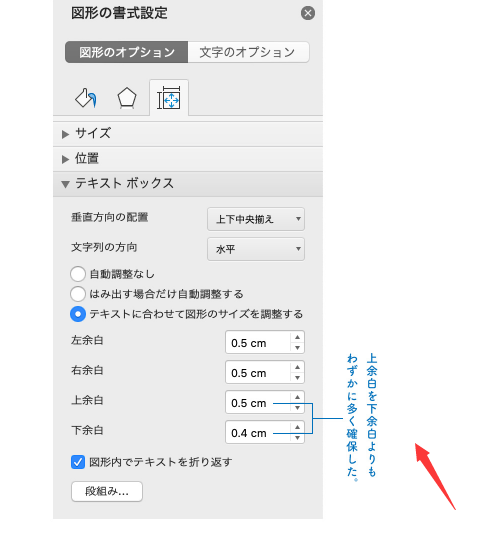Increase 下余白 with up stepper arrow
The width and height of the screenshot is (484, 547).
(297, 427)
